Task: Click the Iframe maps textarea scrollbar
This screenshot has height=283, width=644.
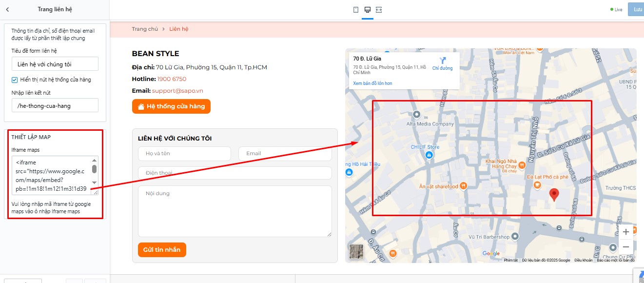Action: coord(94,169)
